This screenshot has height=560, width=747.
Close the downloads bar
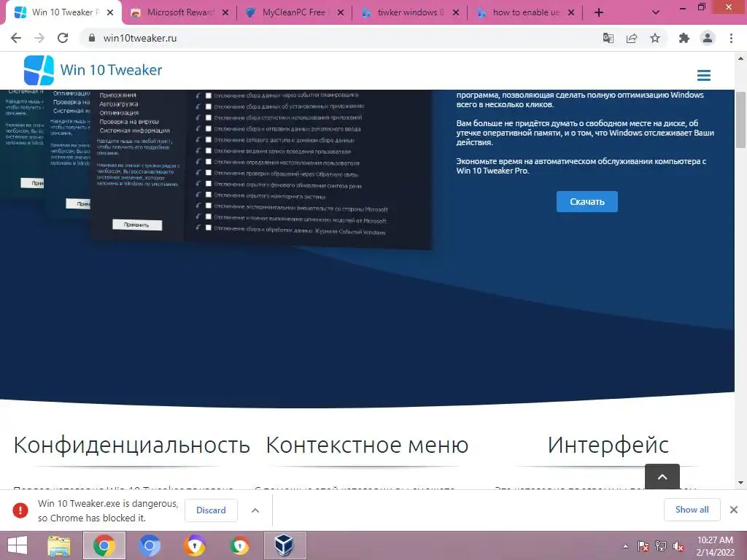[734, 510]
